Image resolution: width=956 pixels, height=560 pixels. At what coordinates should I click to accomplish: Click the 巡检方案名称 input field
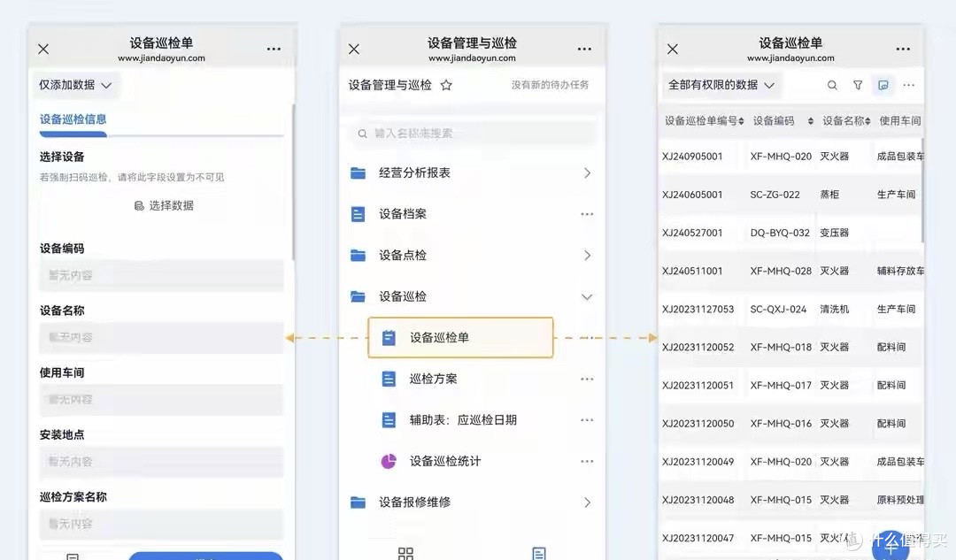pyautogui.click(x=162, y=524)
